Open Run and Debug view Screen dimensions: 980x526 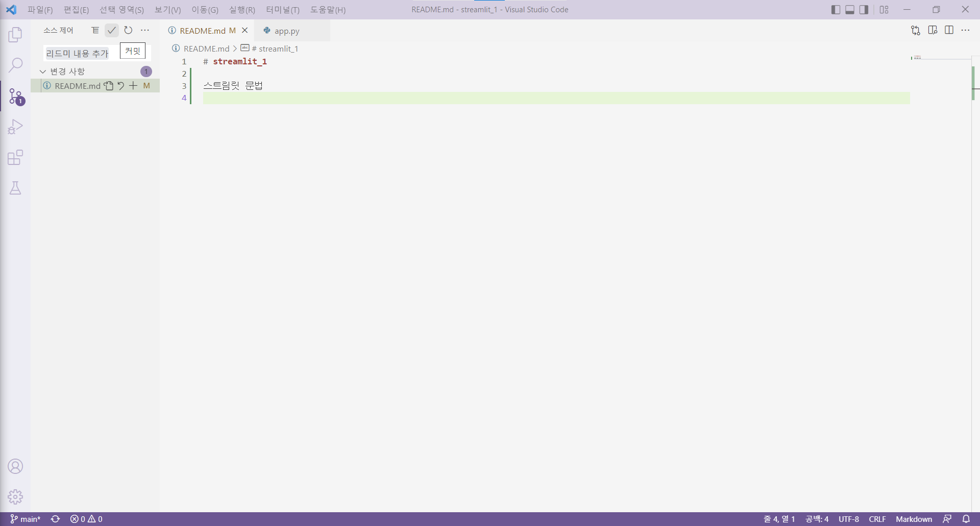[x=15, y=127]
